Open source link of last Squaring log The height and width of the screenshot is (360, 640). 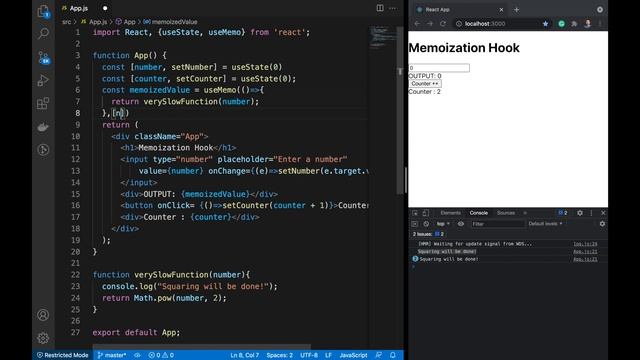click(x=585, y=259)
